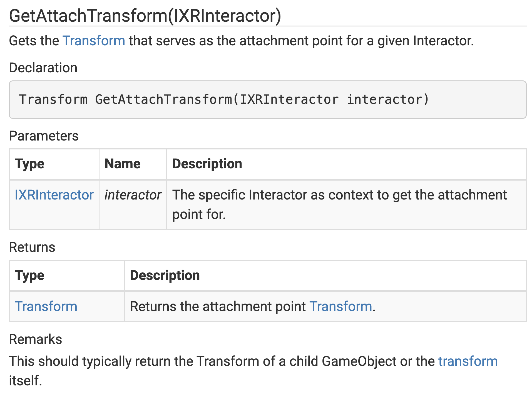The height and width of the screenshot is (394, 532).
Task: Click the Parameters section heading
Action: coord(44,136)
